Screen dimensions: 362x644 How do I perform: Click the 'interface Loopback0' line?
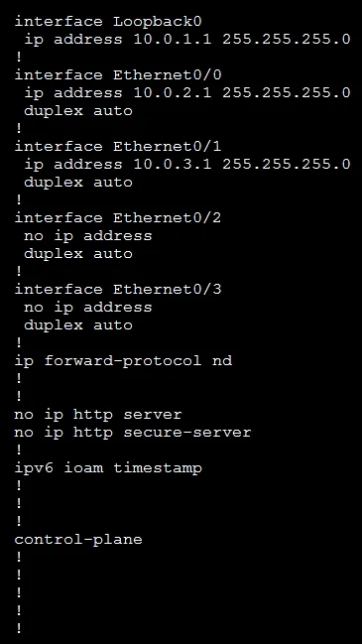[108, 22]
